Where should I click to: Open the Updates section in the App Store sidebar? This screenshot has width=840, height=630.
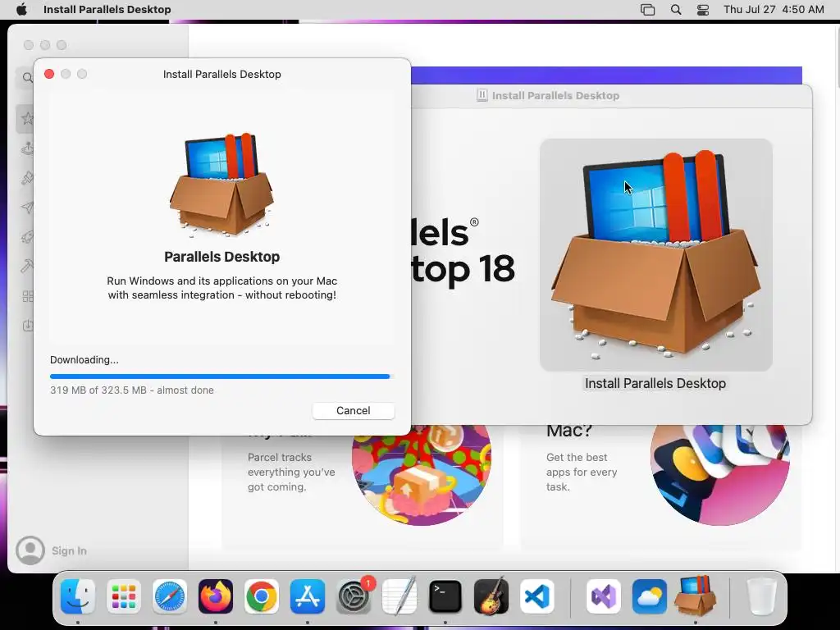coord(27,326)
